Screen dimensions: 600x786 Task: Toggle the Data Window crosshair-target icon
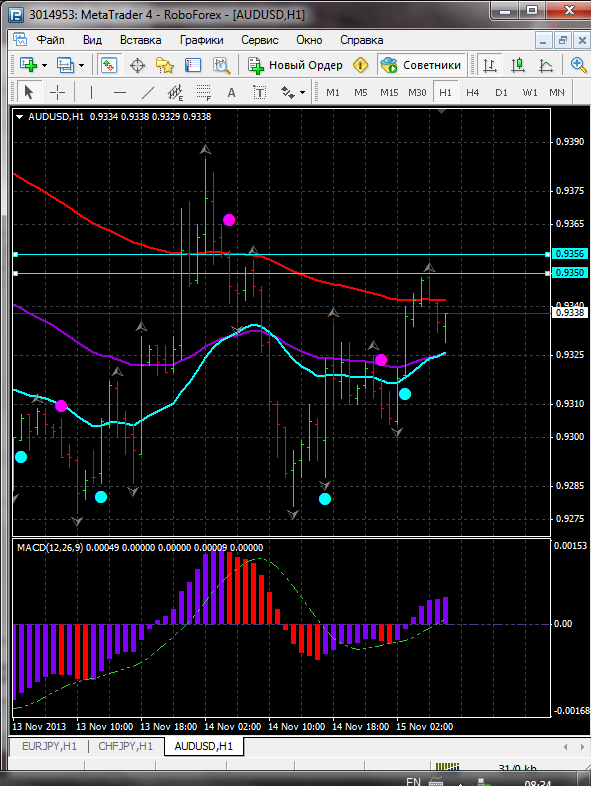[137, 65]
